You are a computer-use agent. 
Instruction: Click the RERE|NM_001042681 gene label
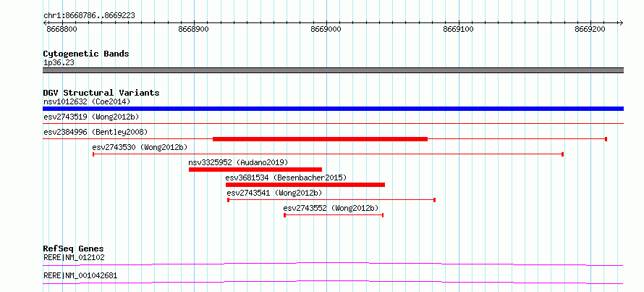tap(80, 275)
